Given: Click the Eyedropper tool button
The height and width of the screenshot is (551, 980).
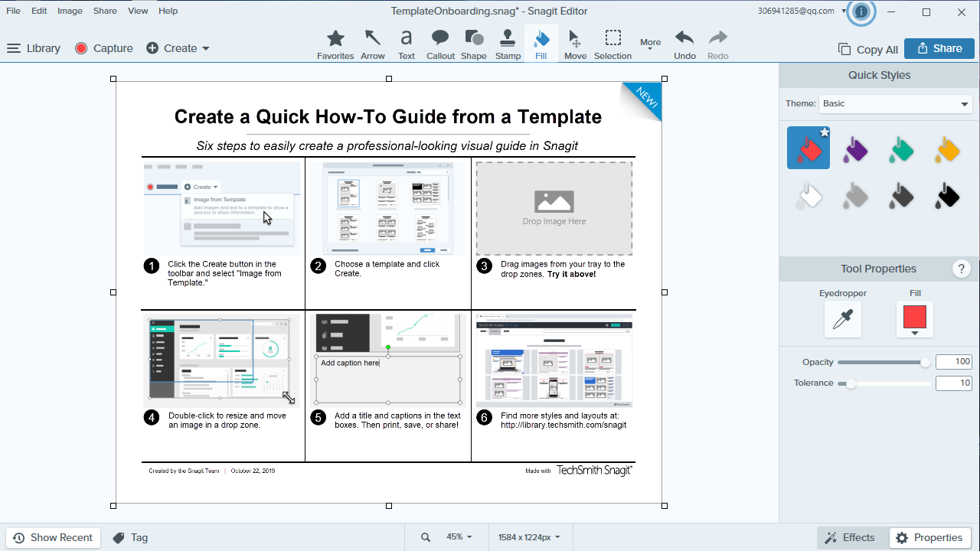Looking at the screenshot, I should click(x=842, y=319).
